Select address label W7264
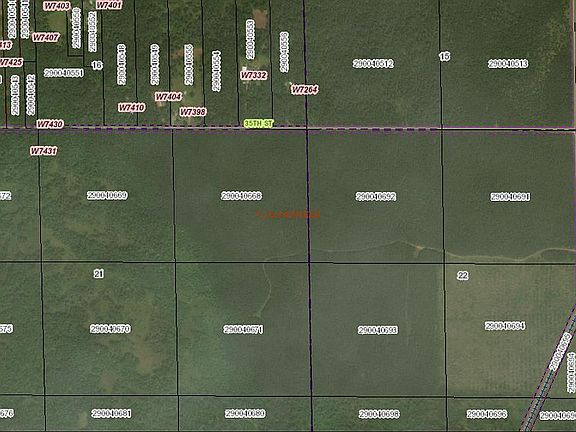The image size is (576, 432). pyautogui.click(x=305, y=90)
